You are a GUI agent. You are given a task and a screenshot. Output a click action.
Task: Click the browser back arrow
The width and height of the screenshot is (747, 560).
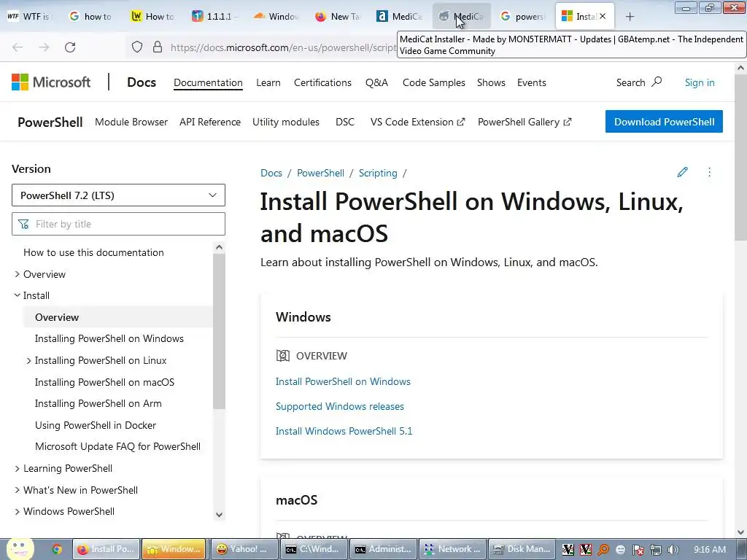18,47
